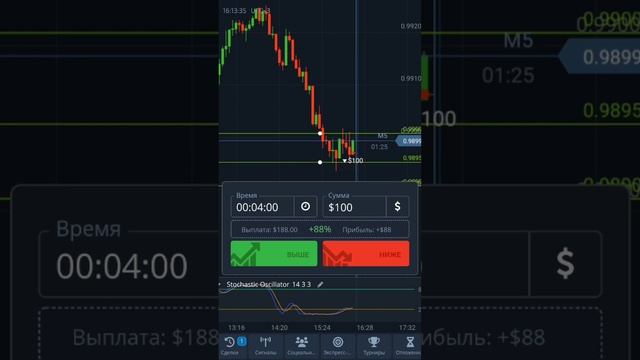Click the Выплата: $188.00 payout text
The image size is (640, 360).
(269, 230)
